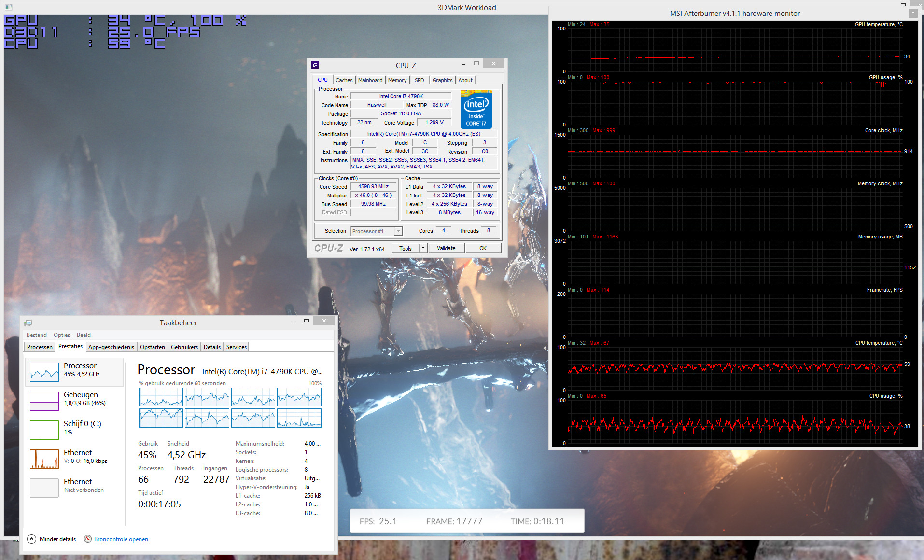The width and height of the screenshot is (924, 560).
Task: Click the 3DMark FPS 25.1 status readout
Action: 378,521
